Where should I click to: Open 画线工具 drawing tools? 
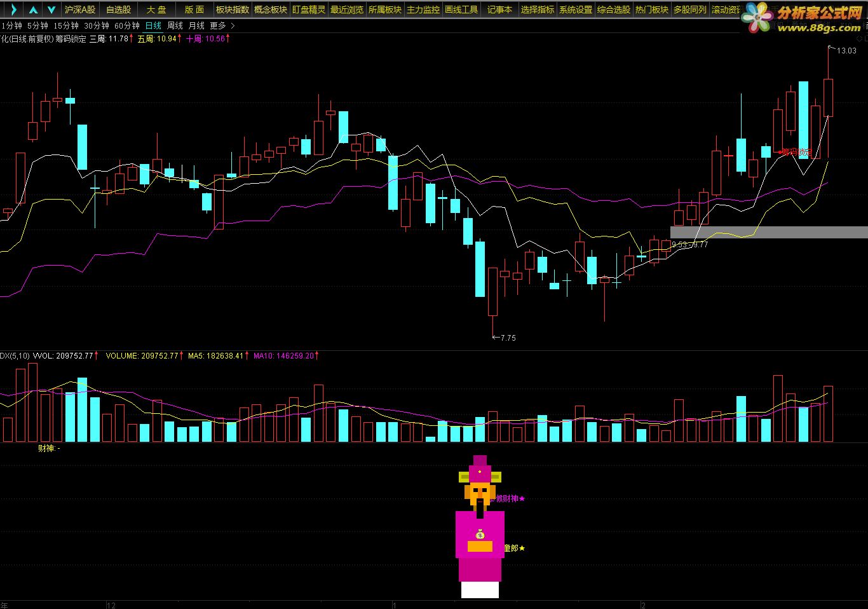tap(461, 10)
